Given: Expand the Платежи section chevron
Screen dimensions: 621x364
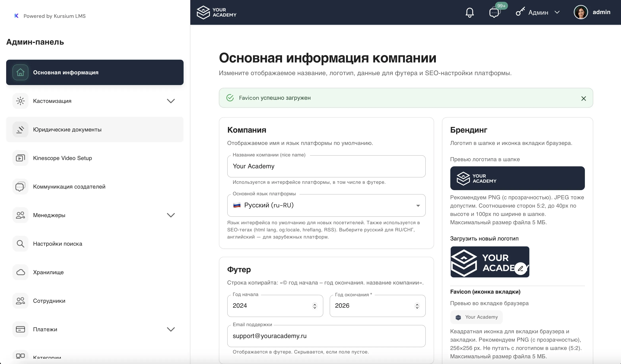Looking at the screenshot, I should tap(171, 329).
